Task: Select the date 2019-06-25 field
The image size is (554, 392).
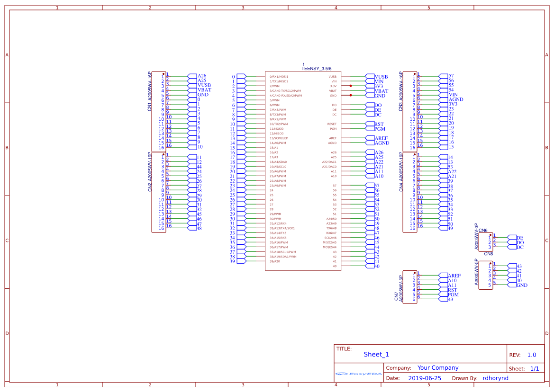Action: (x=424, y=378)
